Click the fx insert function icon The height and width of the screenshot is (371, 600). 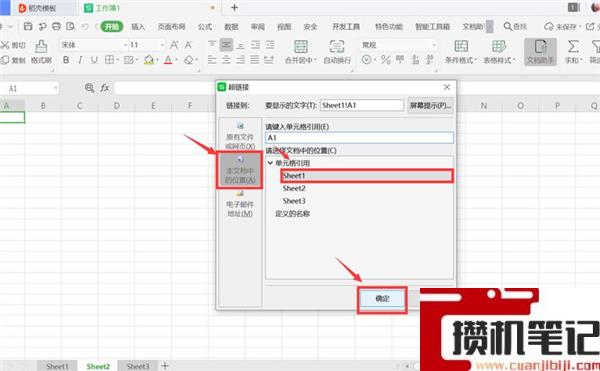[x=104, y=88]
